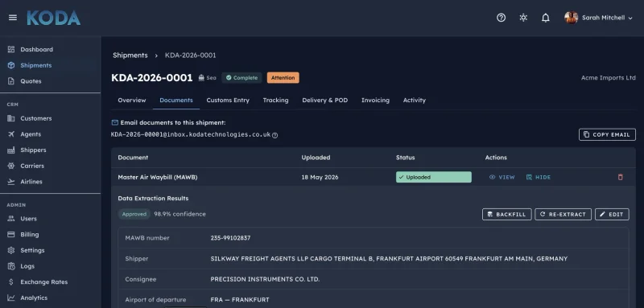Click the KDA-2026-0001 breadcrumb text

pyautogui.click(x=190, y=55)
